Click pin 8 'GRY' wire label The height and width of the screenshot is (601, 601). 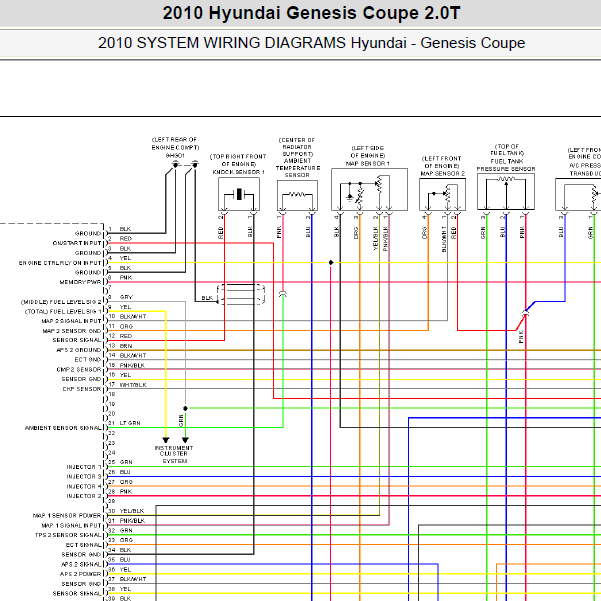[126, 297]
